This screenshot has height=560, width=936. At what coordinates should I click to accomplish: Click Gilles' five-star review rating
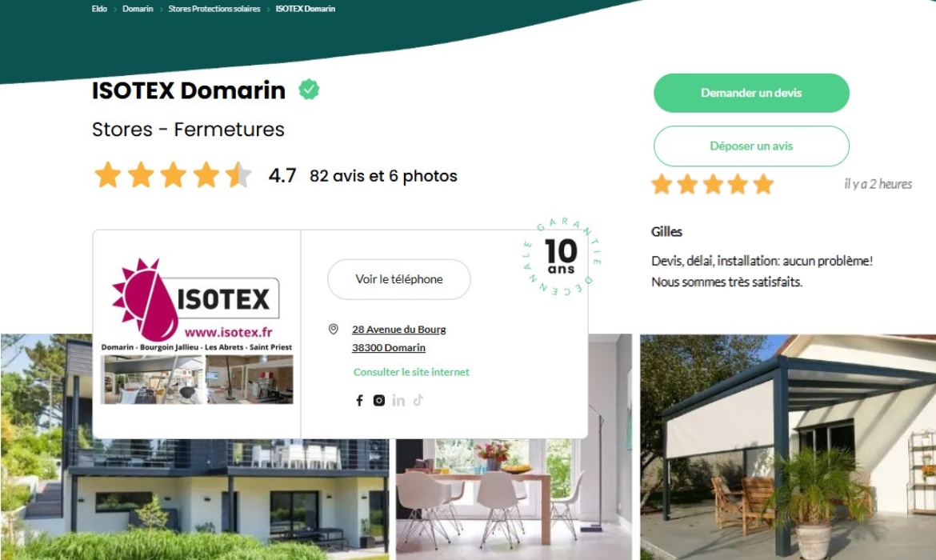pos(713,184)
